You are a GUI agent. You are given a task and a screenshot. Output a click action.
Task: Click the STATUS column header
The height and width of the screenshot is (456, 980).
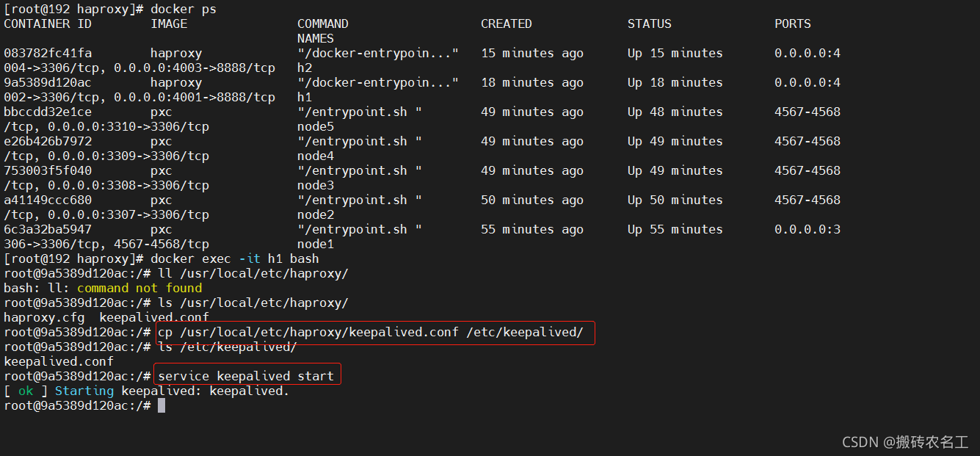click(650, 23)
